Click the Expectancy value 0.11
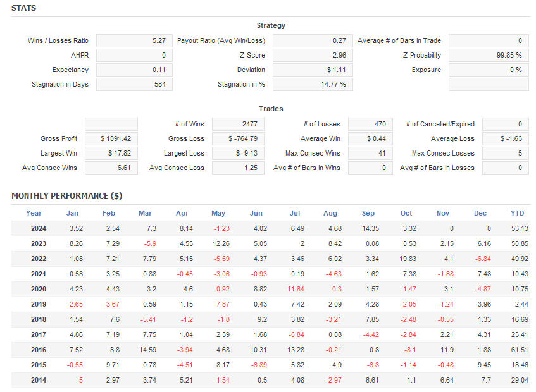Screen dimensions: 536x392 coord(134,70)
